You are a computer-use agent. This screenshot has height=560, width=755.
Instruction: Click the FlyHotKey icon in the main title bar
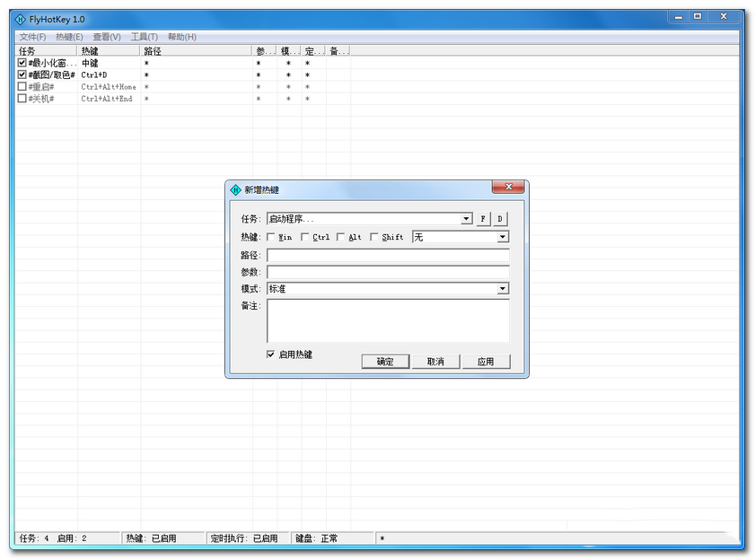coord(21,19)
